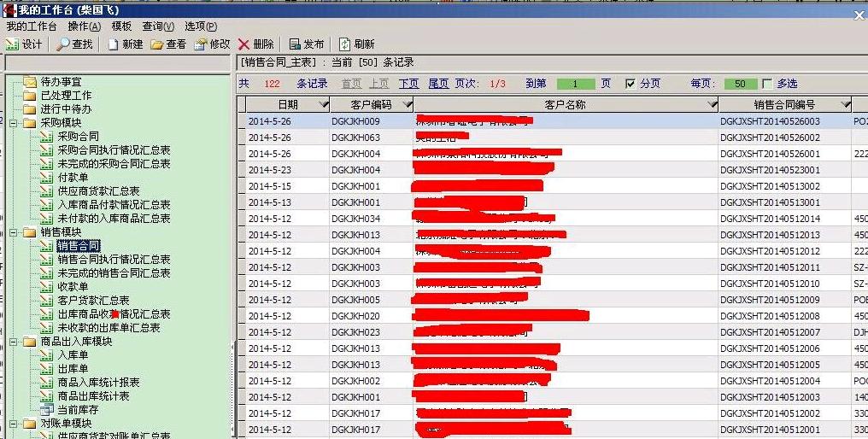Image resolution: width=868 pixels, height=439 pixels.
Task: Click the 新建 (New) toolbar icon
Action: coord(113,44)
